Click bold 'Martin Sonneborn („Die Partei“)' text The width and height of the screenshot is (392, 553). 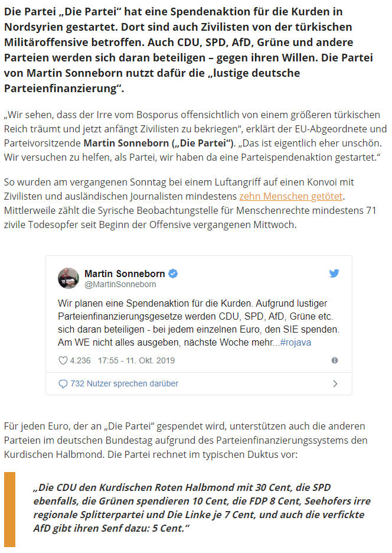tap(159, 143)
